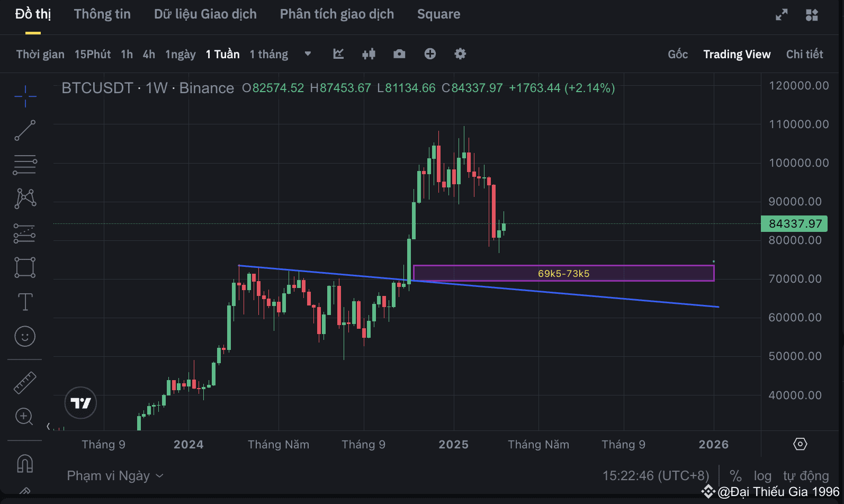Open the Dữ liệu Giao dịch tab
The width and height of the screenshot is (844, 504).
pyautogui.click(x=205, y=14)
